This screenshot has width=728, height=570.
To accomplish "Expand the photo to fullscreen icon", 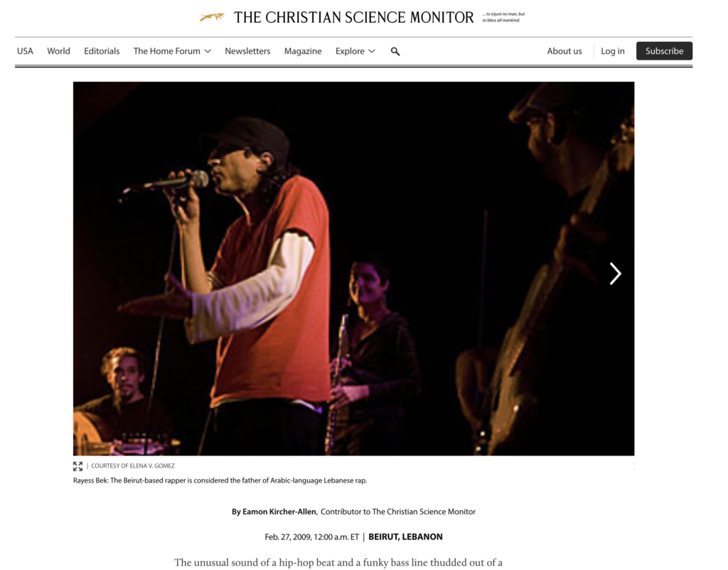I will click(77, 466).
